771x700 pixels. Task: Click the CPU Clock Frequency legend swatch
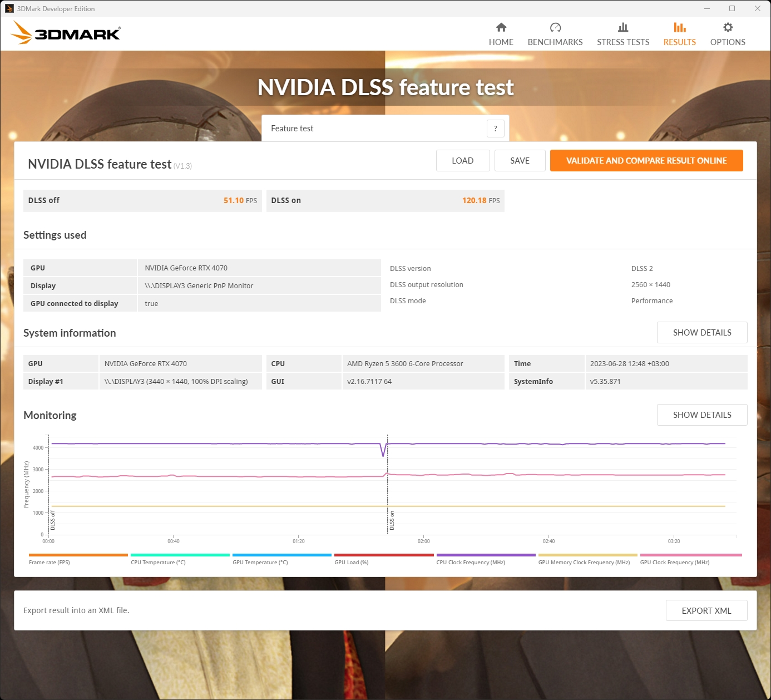click(486, 555)
